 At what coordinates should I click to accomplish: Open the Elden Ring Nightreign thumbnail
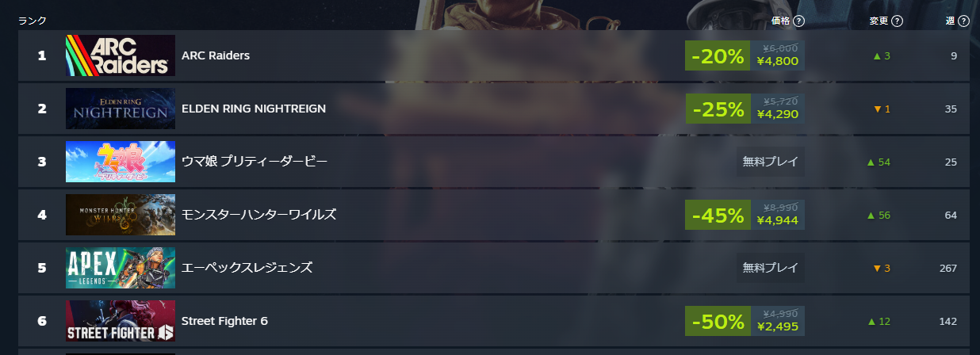coord(121,109)
